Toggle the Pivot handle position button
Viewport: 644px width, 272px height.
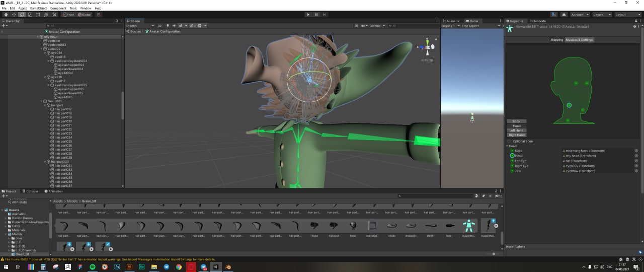coord(68,15)
